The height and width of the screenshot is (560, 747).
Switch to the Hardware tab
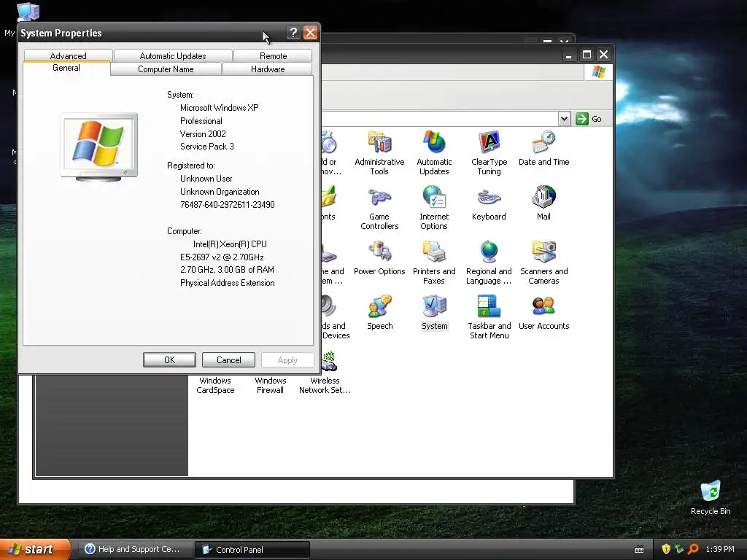[268, 69]
